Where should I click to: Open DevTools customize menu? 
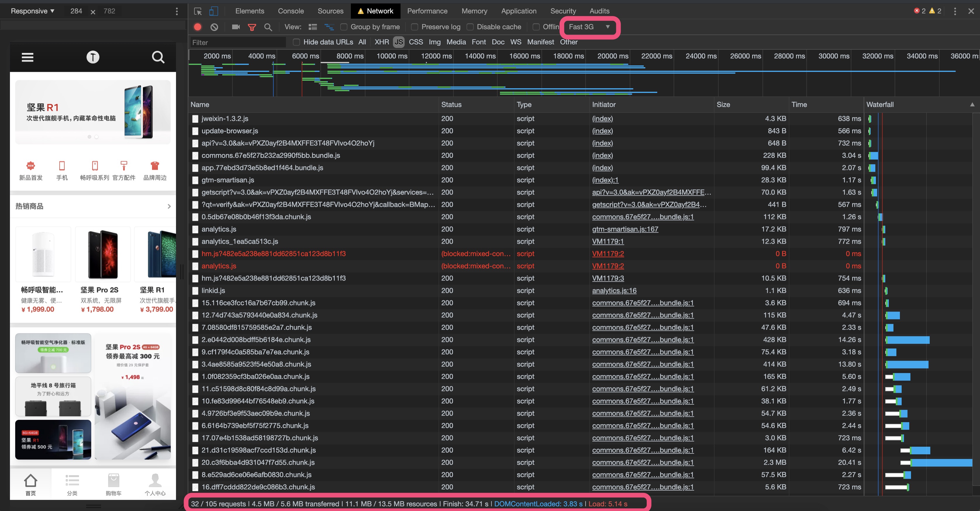pos(955,11)
